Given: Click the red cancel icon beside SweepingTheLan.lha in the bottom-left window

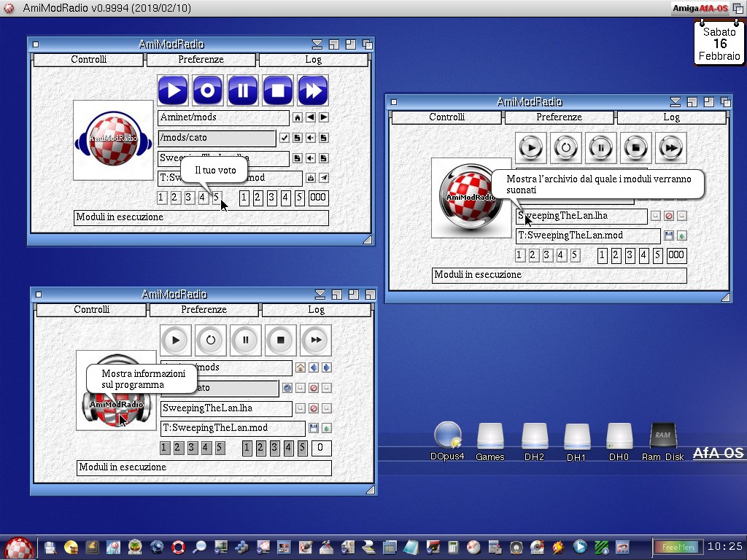Looking at the screenshot, I should [x=314, y=408].
